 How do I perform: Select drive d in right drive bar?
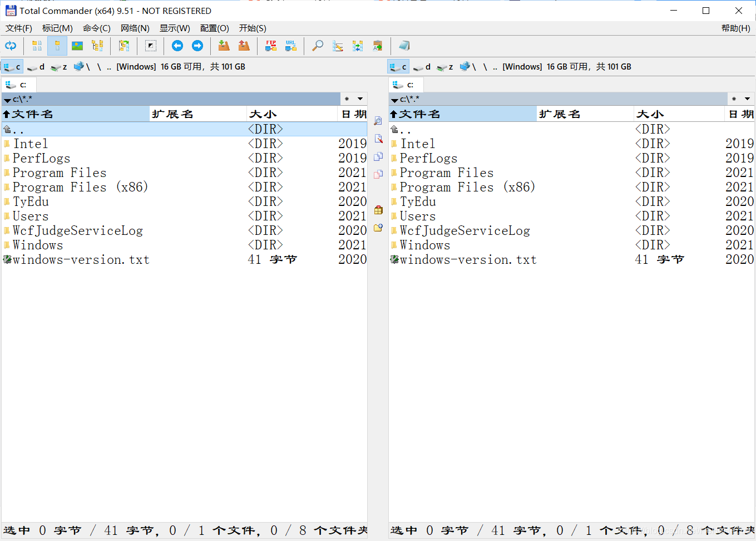422,67
